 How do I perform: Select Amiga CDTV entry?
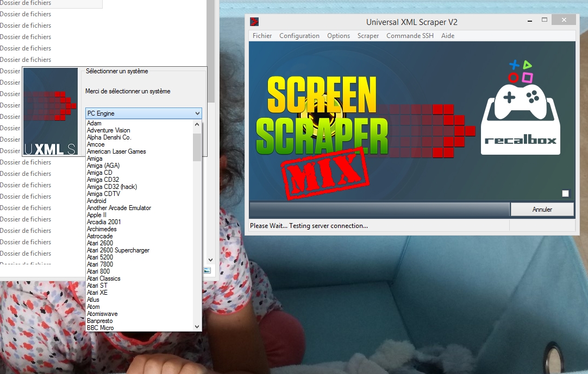(x=140, y=194)
